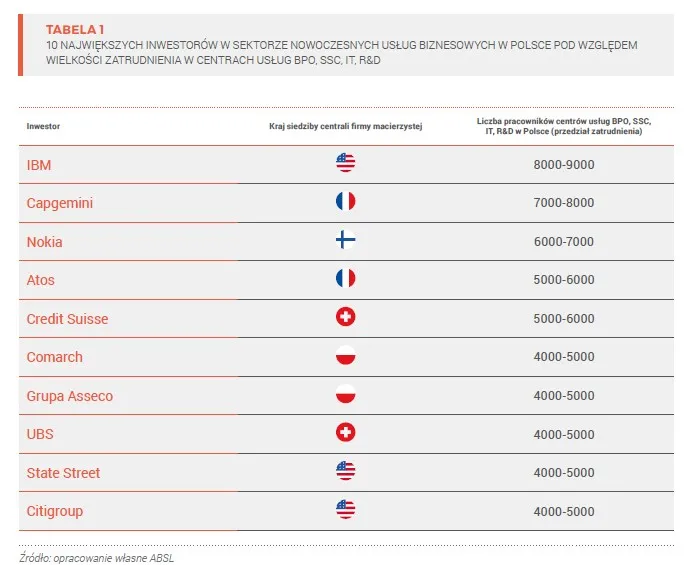Click the Finnish flag in Nokia row
The height and width of the screenshot is (565, 699).
[346, 241]
